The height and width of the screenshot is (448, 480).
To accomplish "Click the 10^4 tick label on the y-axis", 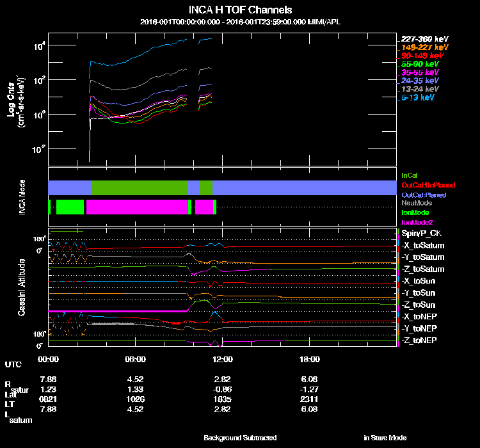I will coord(39,46).
